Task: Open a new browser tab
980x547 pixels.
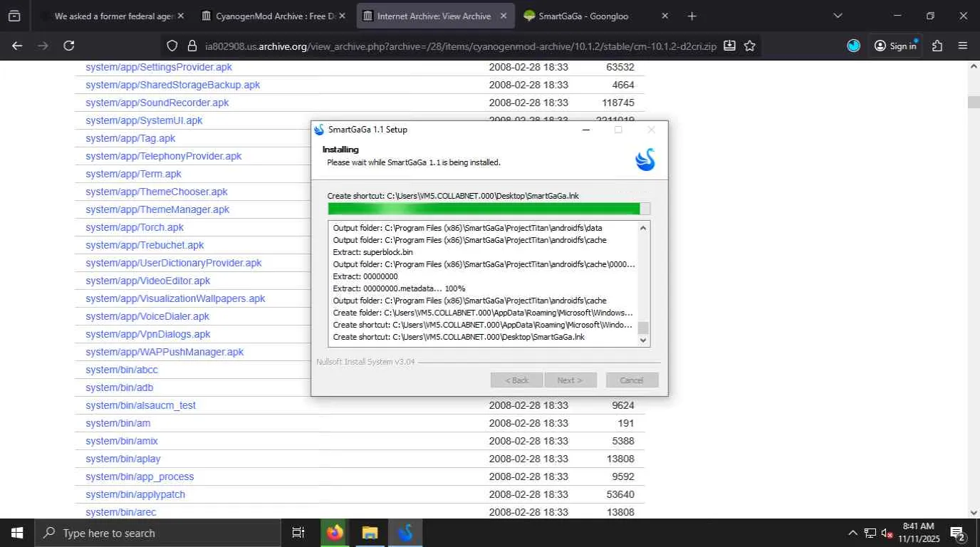Action: coord(692,16)
